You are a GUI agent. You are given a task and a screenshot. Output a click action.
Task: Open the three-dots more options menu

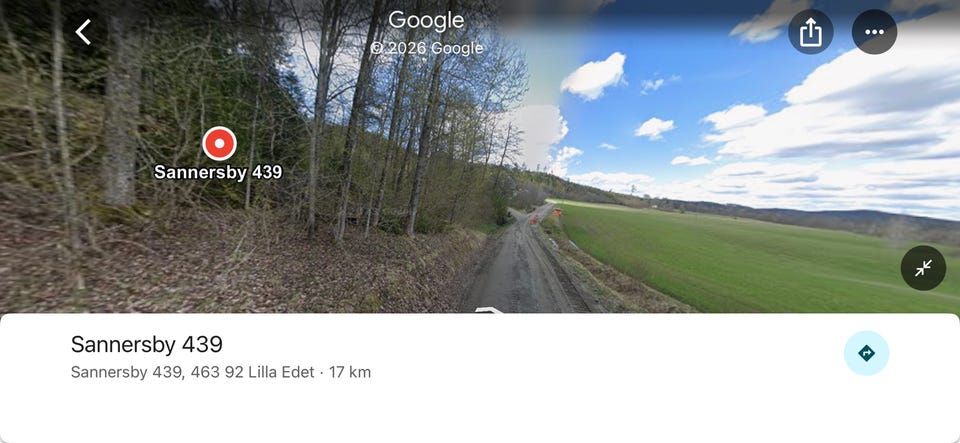pyautogui.click(x=874, y=32)
